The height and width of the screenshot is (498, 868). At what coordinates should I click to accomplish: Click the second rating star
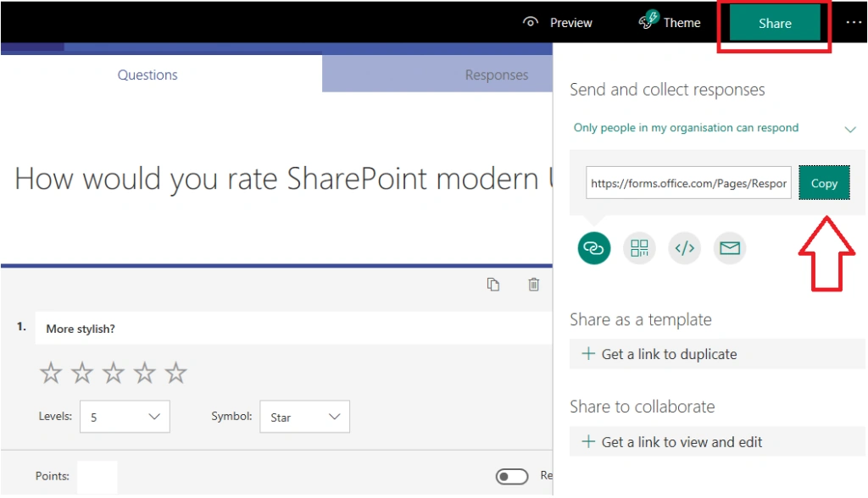point(82,373)
